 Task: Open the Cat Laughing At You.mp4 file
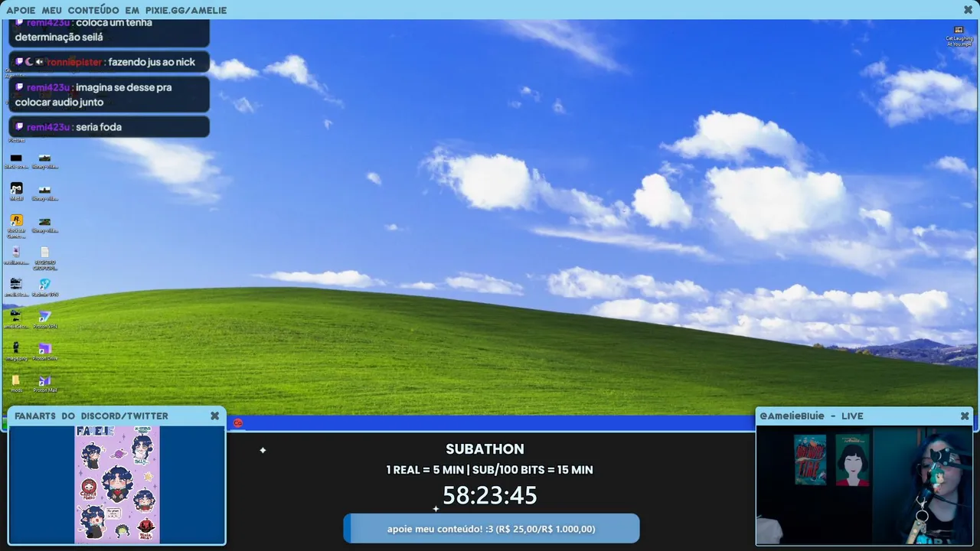[x=959, y=35]
